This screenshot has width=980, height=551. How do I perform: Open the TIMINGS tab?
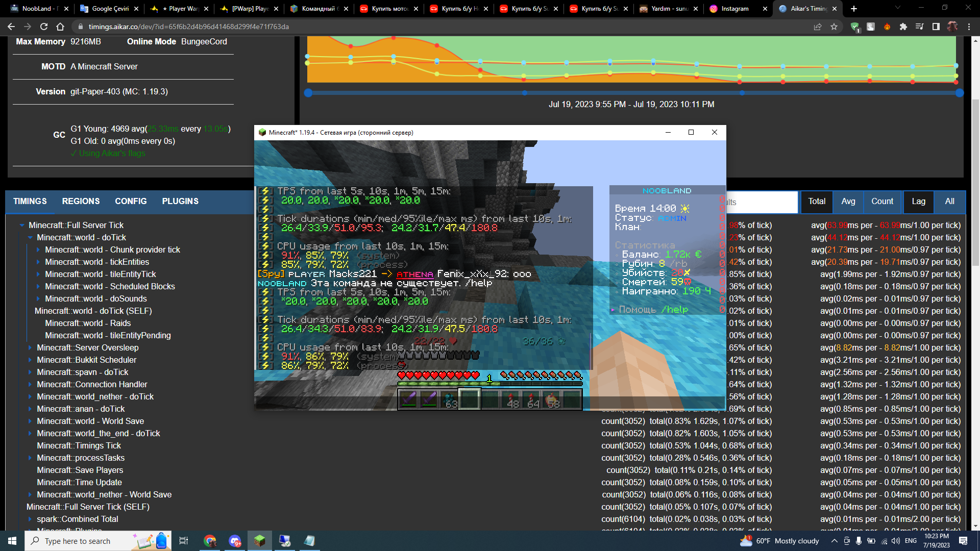point(30,201)
